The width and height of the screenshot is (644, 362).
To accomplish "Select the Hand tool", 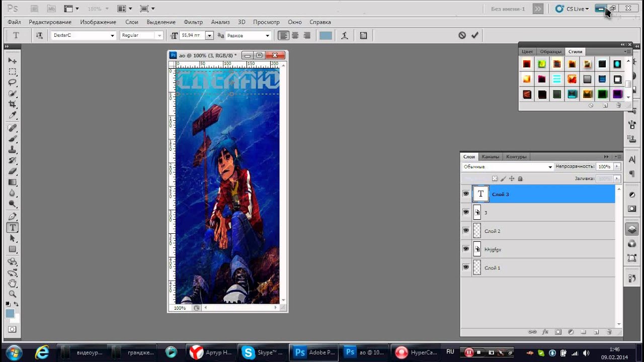I will 13,284.
